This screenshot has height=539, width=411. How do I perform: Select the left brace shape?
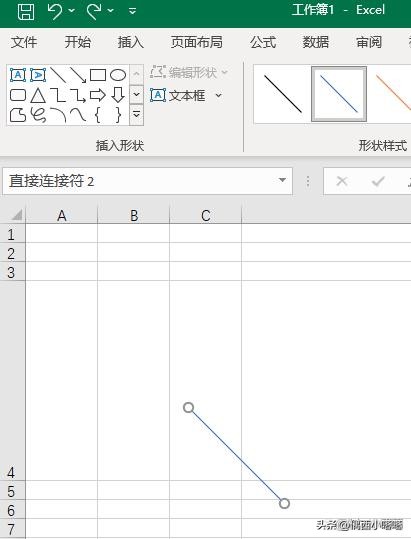pyautogui.click(x=98, y=115)
